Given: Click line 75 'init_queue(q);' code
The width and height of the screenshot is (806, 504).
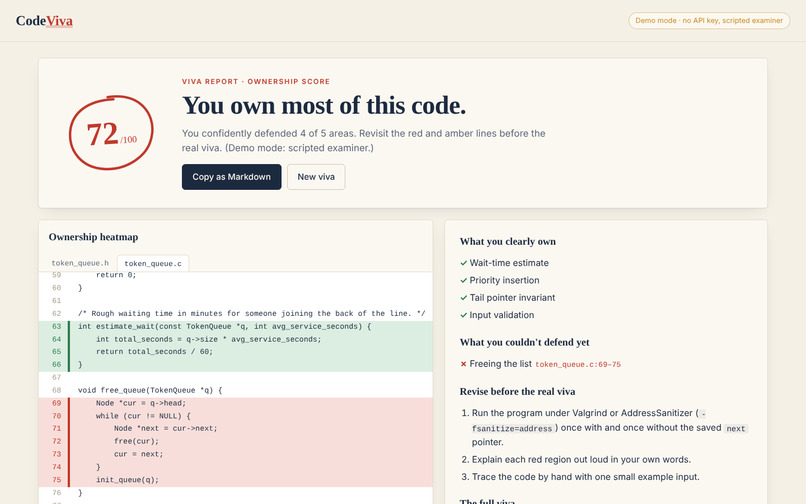Looking at the screenshot, I should click(x=127, y=480).
